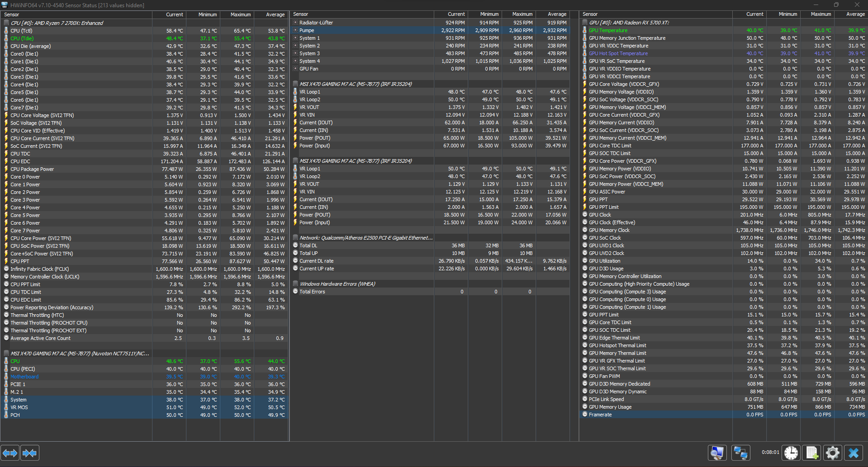The image size is (868, 467).
Task: Select the GPU Hot Spot Temperature row
Action: pos(724,53)
